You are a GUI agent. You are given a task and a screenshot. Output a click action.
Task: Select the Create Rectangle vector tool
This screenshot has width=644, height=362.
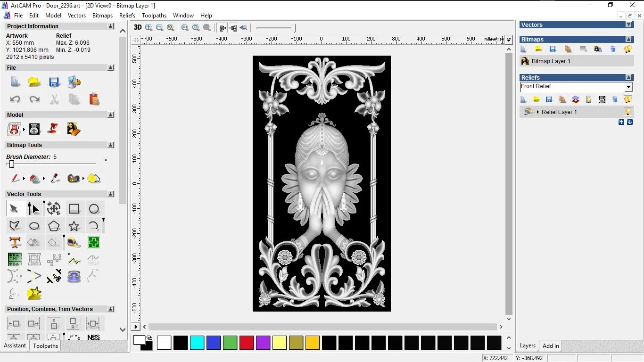[x=74, y=209]
